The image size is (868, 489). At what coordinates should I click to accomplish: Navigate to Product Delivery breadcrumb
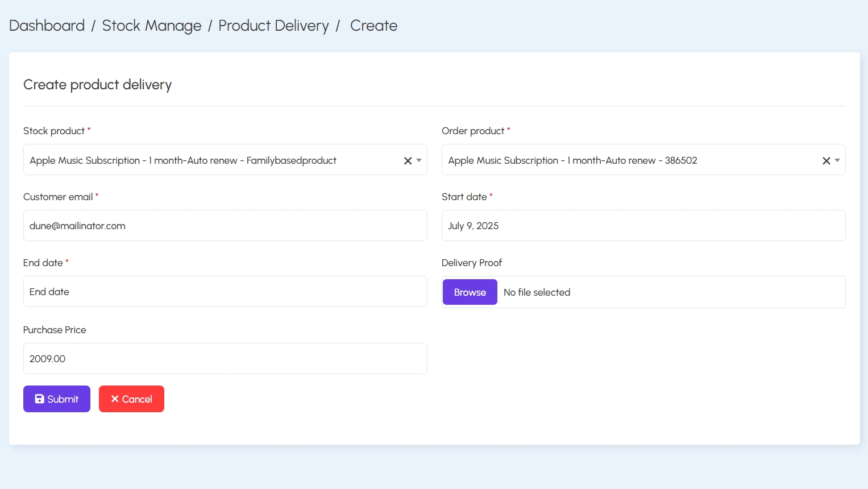pos(273,26)
